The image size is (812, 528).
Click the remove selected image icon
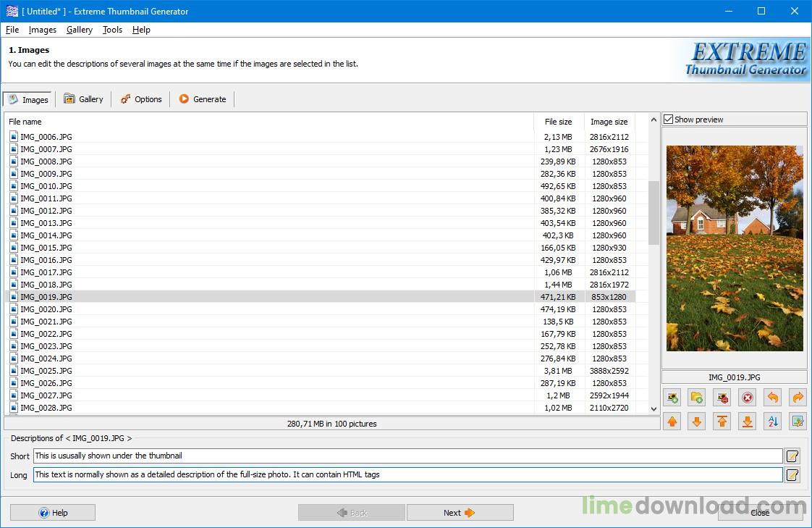(x=722, y=398)
